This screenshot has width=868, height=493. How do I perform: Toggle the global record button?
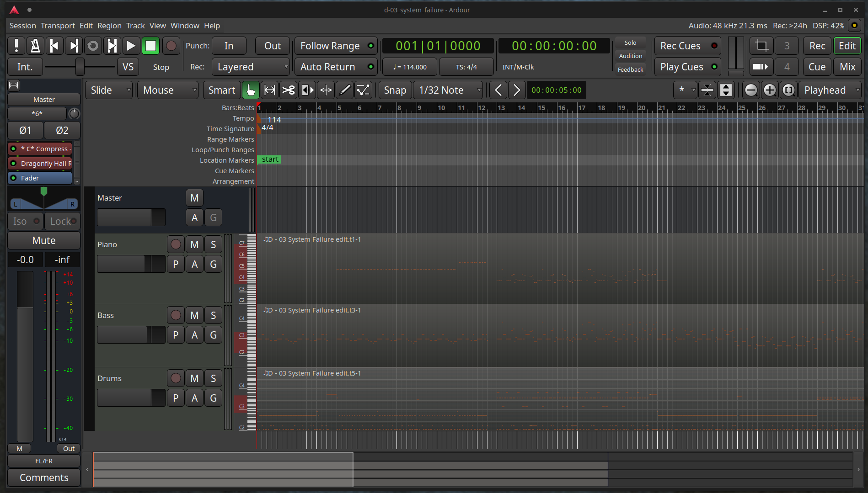171,46
